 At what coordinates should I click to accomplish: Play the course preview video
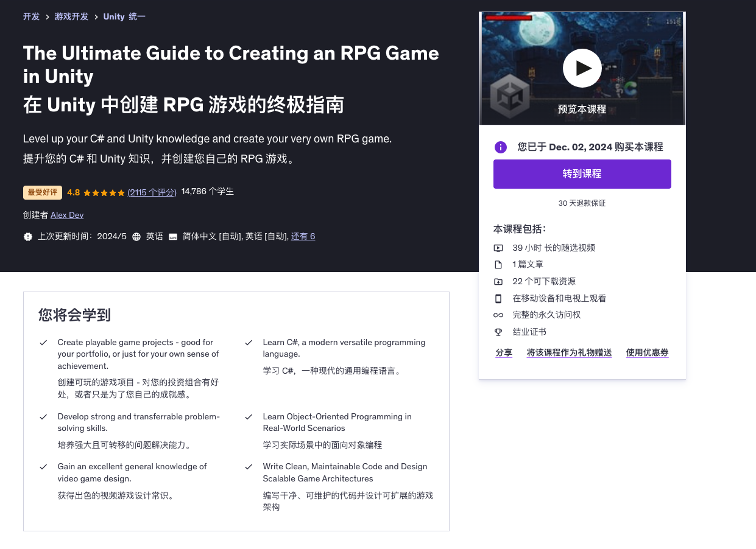[582, 68]
